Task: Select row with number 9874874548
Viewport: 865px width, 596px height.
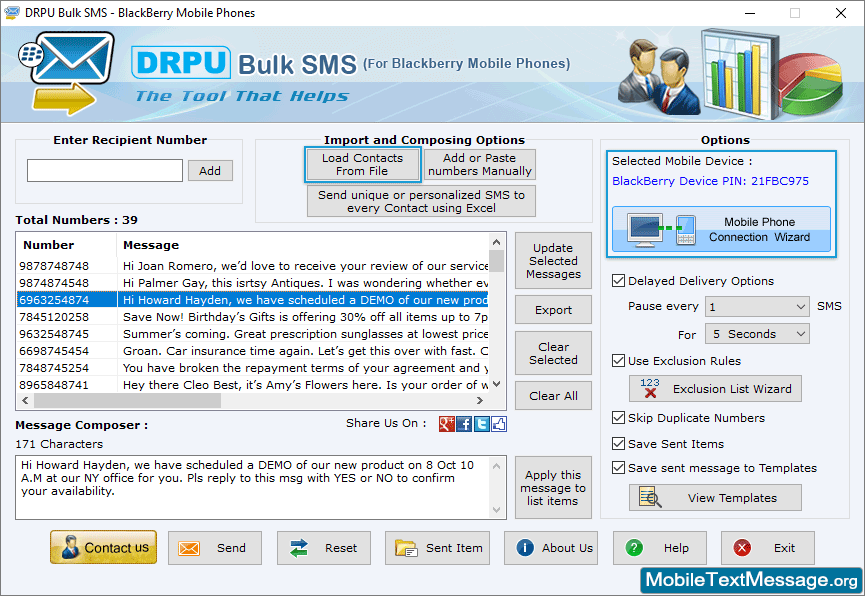Action: (253, 283)
